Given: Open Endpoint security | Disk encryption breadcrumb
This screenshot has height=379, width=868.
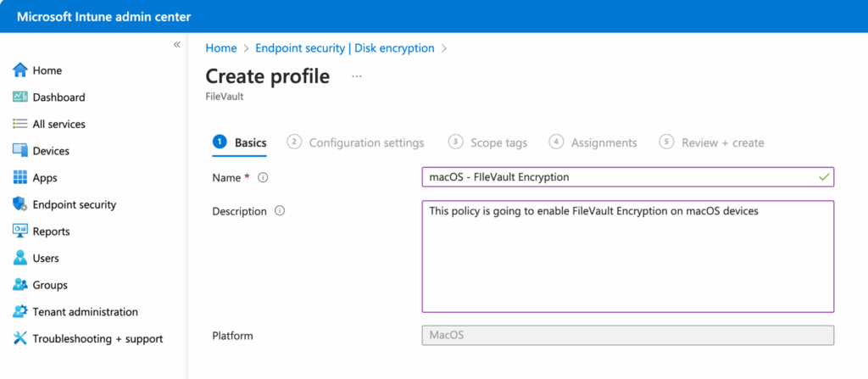Looking at the screenshot, I should coord(344,48).
